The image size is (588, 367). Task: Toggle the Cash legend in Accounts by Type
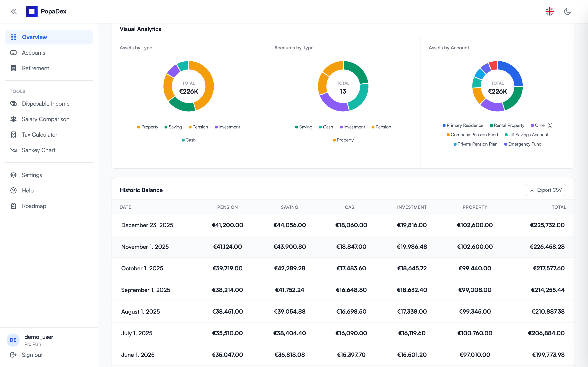(x=326, y=127)
